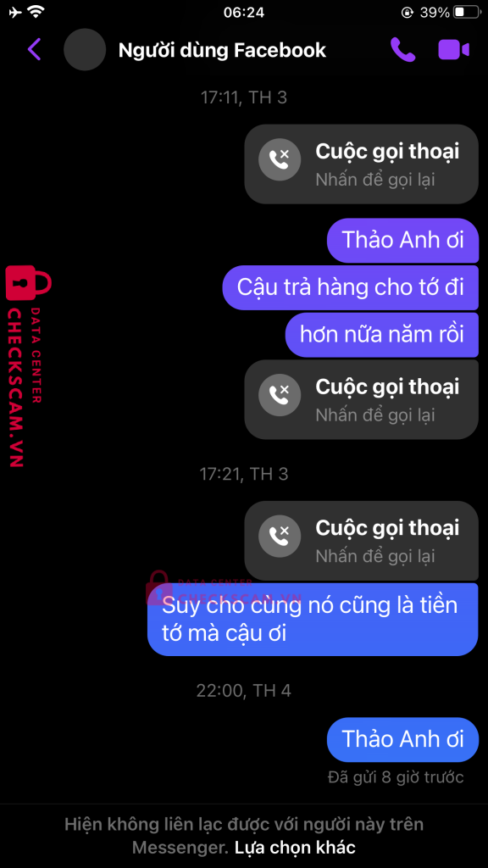Screen dimensions: 488x868
Task: Tap Đã gửi 8 giờ trước status
Action: pyautogui.click(x=396, y=776)
